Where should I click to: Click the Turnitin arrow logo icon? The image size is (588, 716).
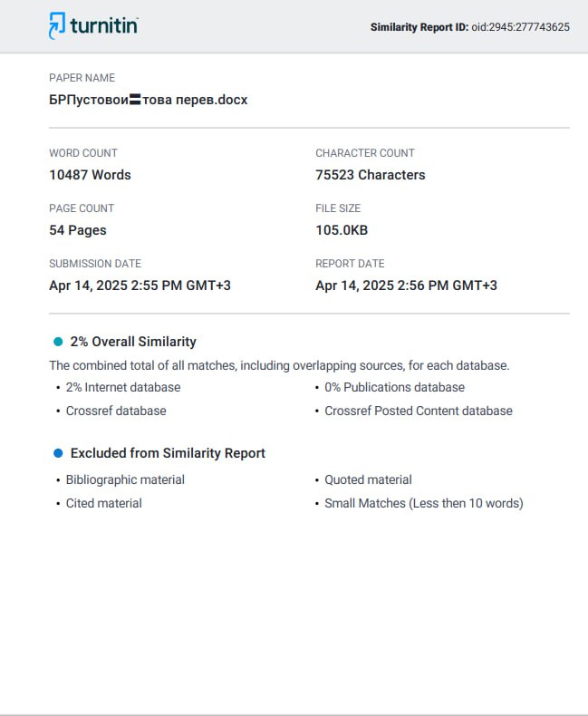pos(57,25)
